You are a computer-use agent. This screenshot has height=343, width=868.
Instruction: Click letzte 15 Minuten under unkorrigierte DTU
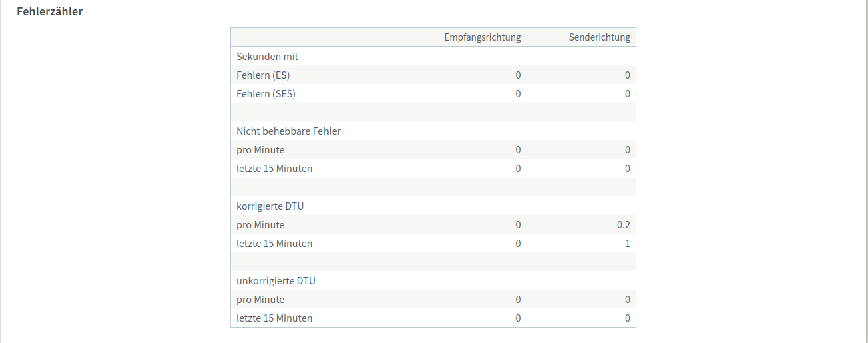274,318
